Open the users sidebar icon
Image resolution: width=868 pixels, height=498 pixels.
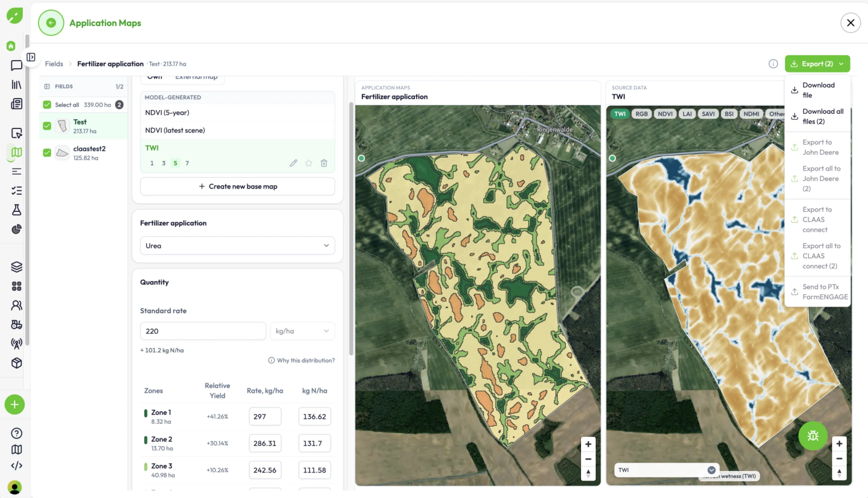(x=16, y=305)
